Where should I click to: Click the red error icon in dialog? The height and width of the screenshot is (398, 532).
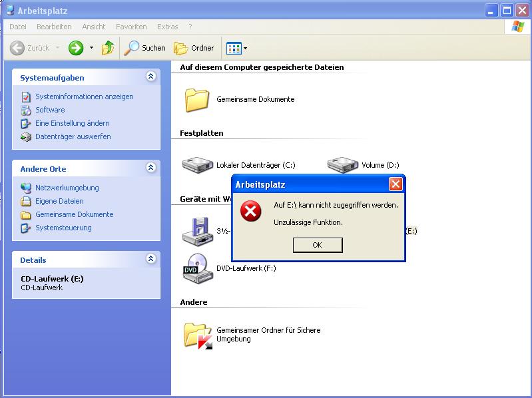point(251,211)
